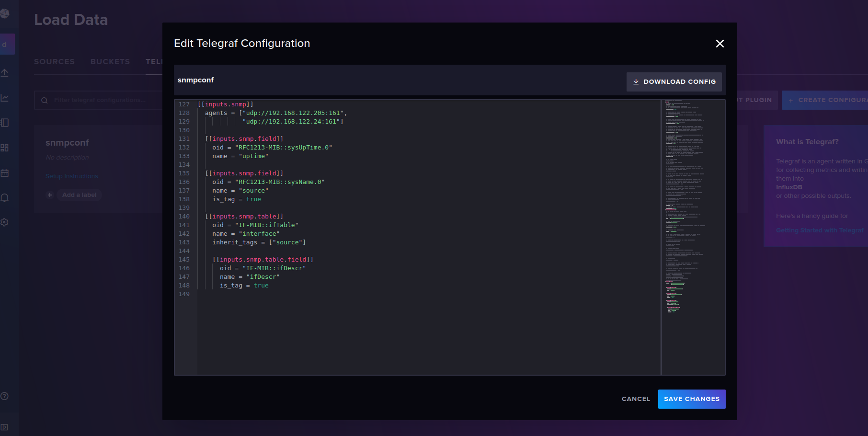The image size is (868, 436).
Task: Click the code minimap on the right
Action: (x=693, y=237)
